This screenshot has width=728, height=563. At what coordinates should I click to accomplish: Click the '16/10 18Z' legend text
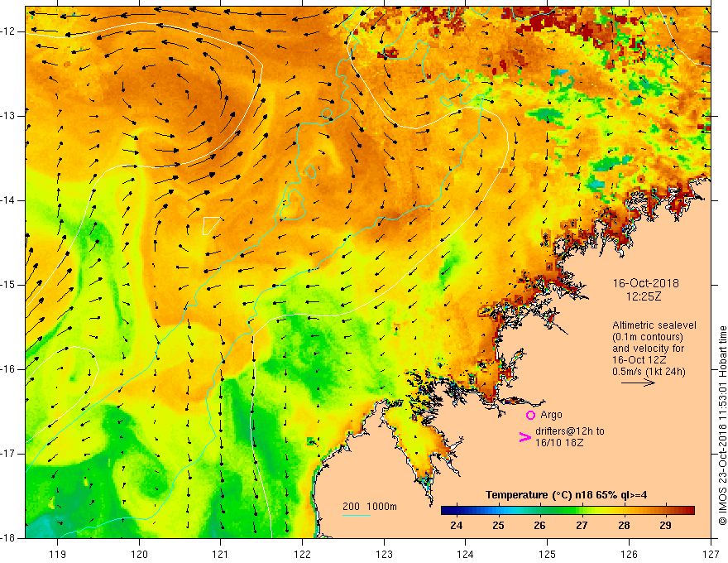click(559, 443)
